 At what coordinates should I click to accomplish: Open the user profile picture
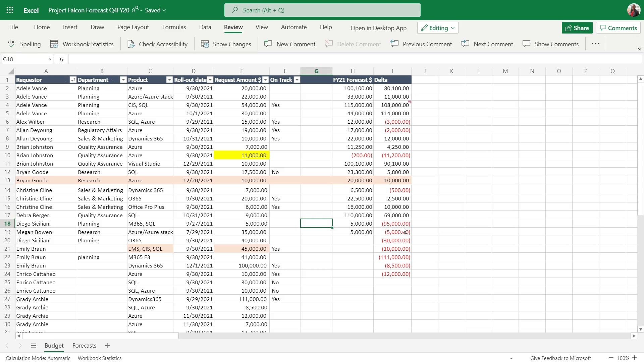634,10
